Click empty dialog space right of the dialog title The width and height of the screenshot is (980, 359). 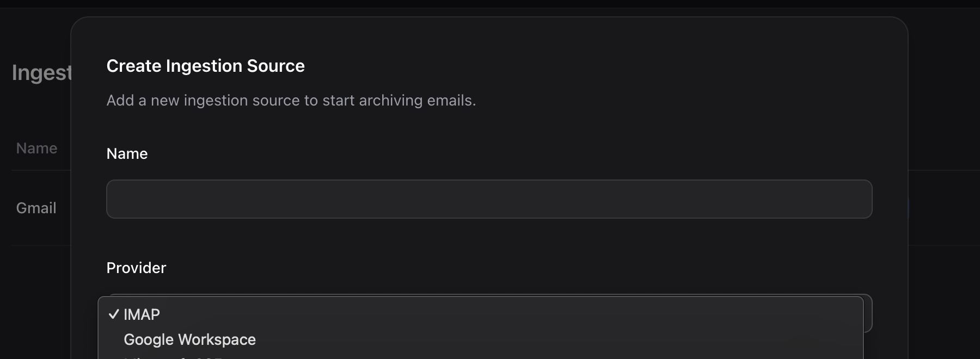(599, 66)
